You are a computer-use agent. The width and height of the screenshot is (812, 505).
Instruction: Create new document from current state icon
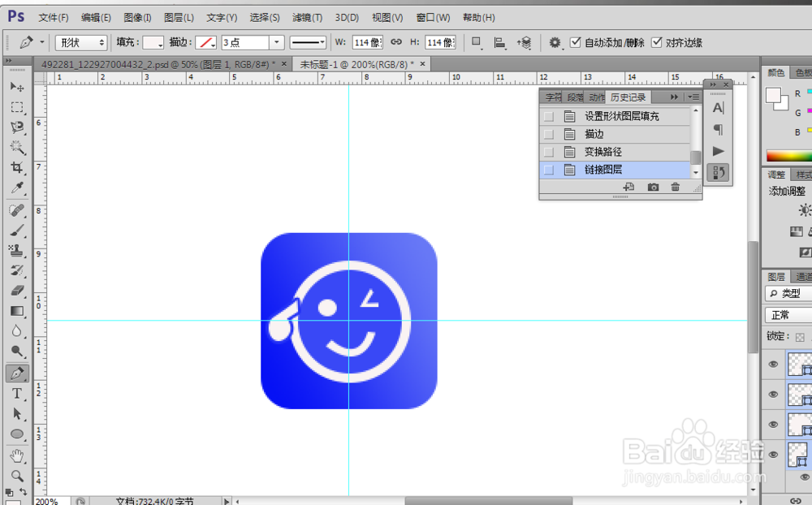[x=628, y=187]
